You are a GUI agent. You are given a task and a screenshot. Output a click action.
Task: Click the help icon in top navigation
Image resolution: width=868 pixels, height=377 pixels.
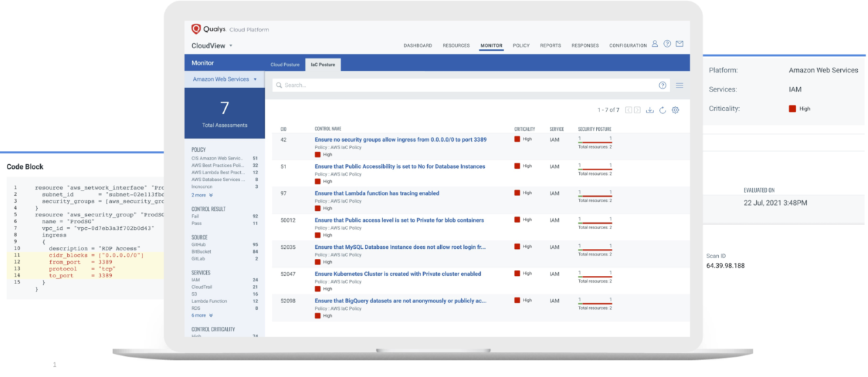[x=667, y=44]
